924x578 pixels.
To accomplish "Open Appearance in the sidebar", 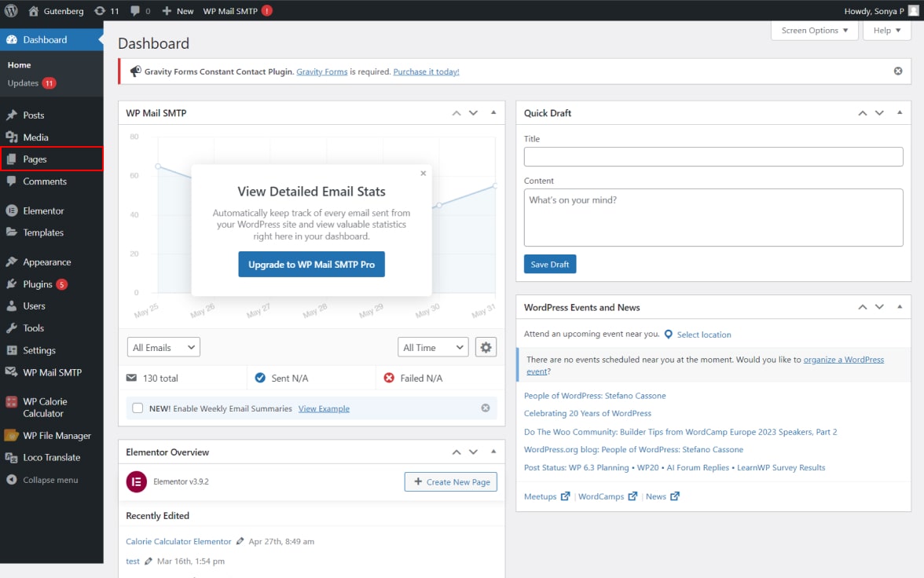I will coord(52,262).
